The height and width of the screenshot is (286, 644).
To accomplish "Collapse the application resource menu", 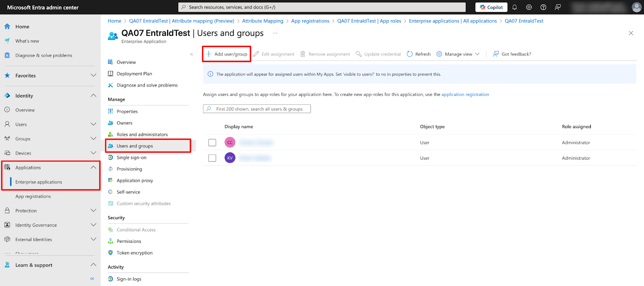I will tap(192, 54).
